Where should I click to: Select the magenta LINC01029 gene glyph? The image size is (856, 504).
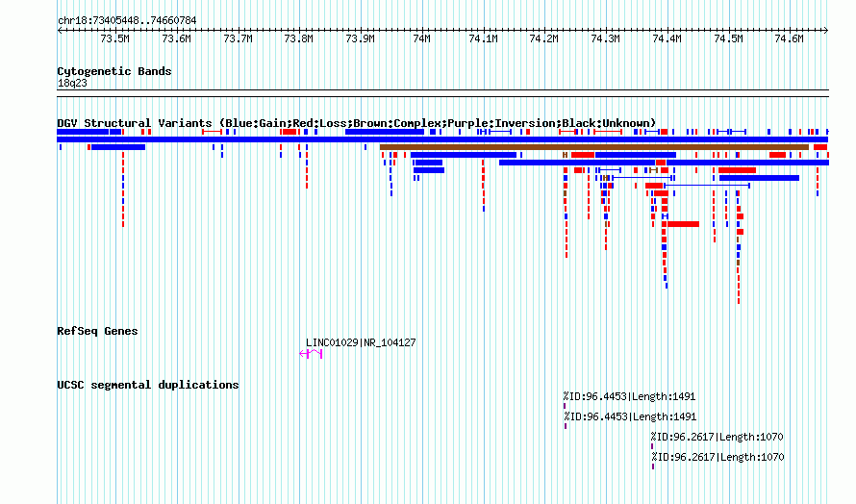tap(312, 354)
